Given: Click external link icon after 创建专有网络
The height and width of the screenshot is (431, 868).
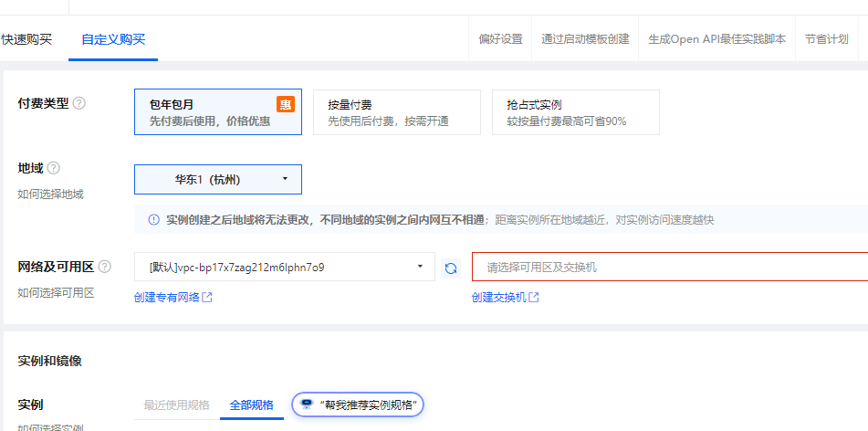Looking at the screenshot, I should coord(207,298).
